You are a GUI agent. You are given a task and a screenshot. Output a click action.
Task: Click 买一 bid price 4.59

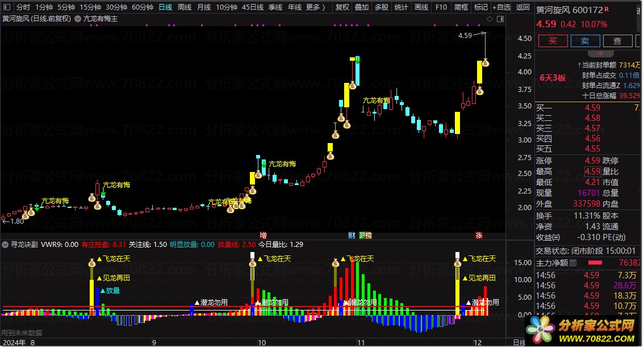pyautogui.click(x=593, y=107)
